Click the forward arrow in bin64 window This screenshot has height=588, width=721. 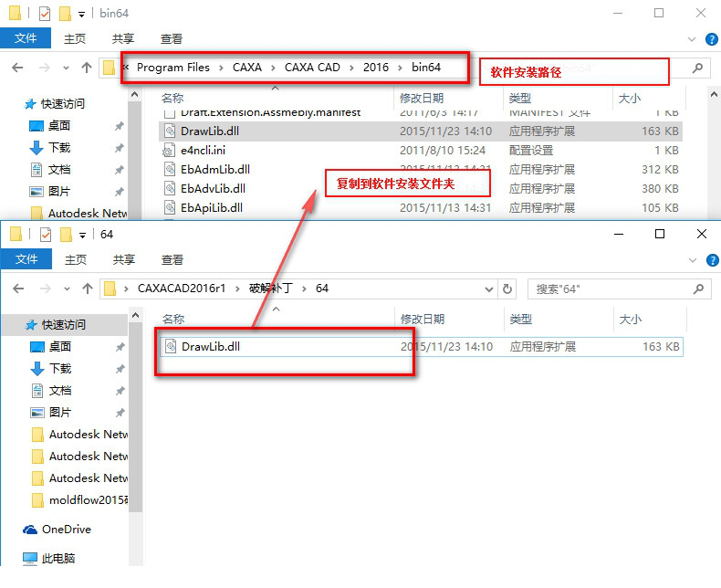pos(45,68)
